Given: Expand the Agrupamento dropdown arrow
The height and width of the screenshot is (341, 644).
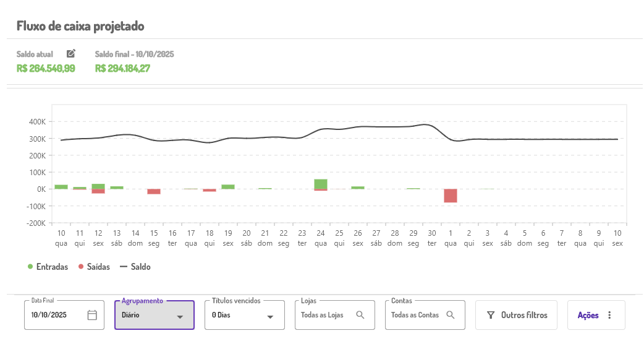Looking at the screenshot, I should pos(180,316).
